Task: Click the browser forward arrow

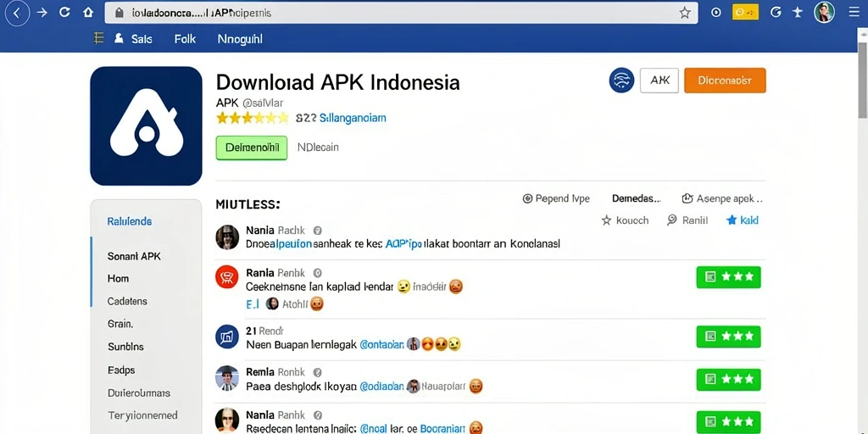Action: [x=42, y=13]
